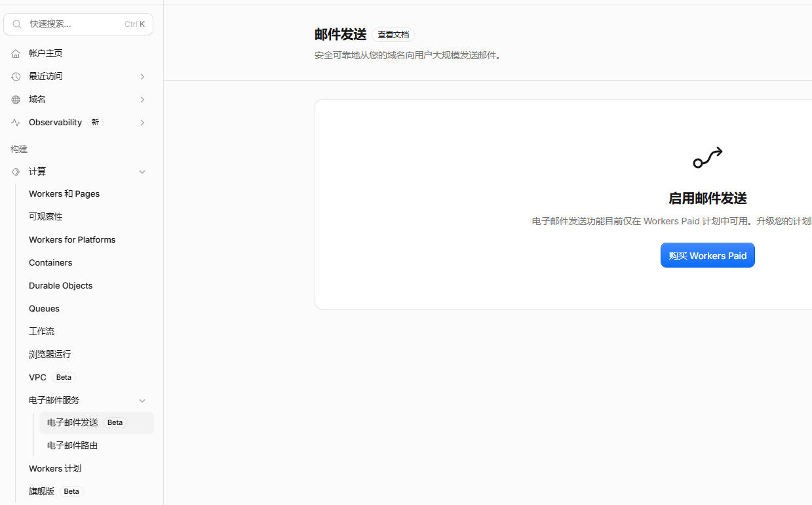
Task: Open Workers 计划
Action: (55, 469)
